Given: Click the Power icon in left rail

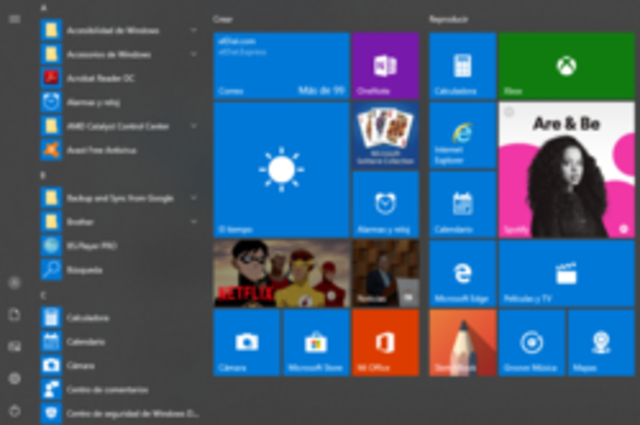Looking at the screenshot, I should [x=15, y=411].
